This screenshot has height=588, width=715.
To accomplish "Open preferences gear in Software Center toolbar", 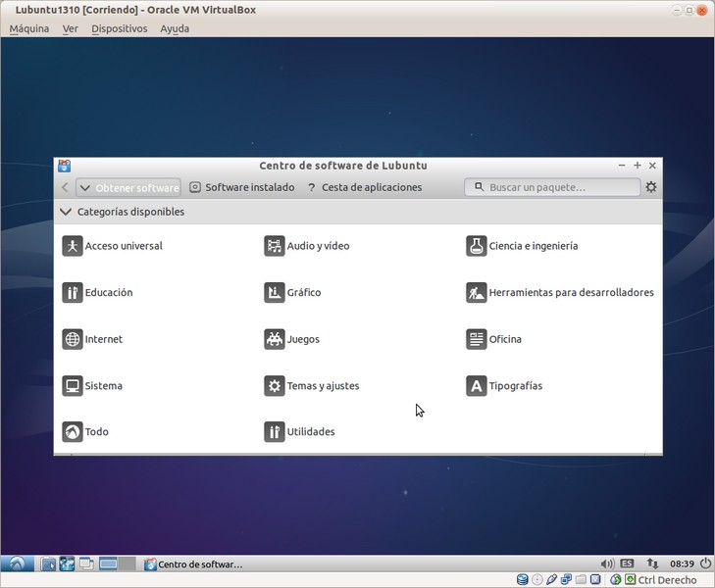I will click(651, 187).
